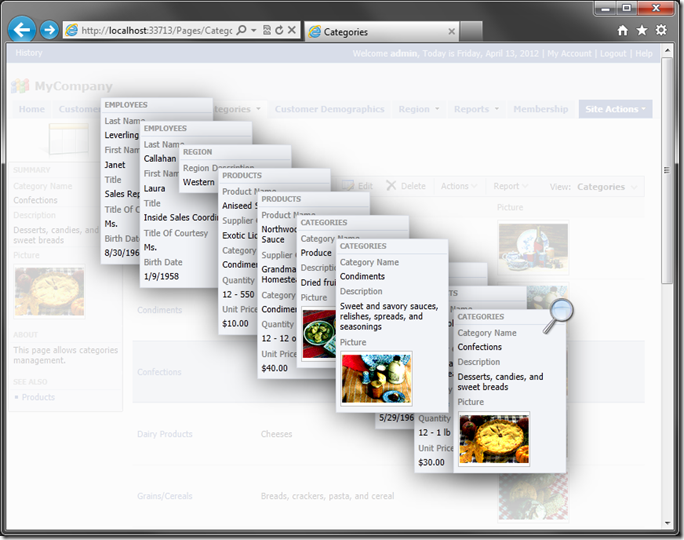Open the View Categories selector
The image size is (684, 540).
606,187
